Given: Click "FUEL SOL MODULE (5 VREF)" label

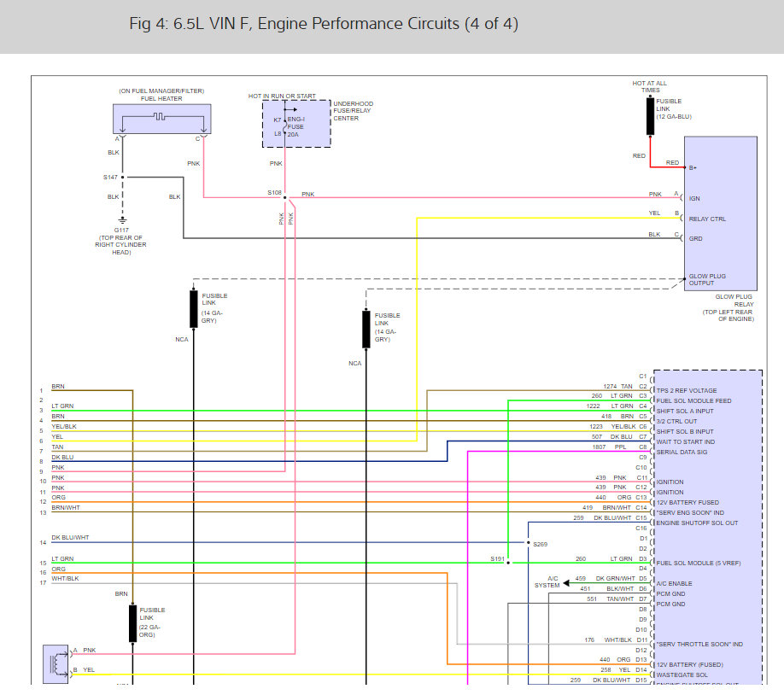Looking at the screenshot, I should (699, 563).
